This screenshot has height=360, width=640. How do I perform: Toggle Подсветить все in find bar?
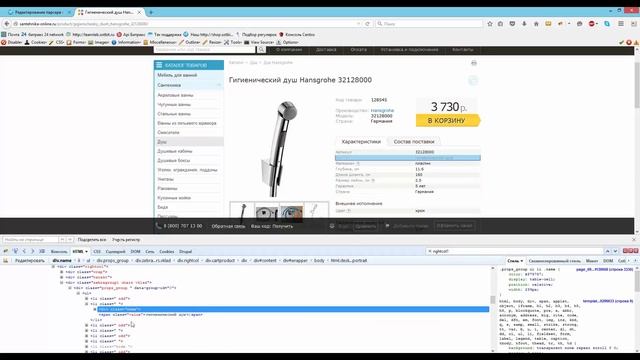[92, 240]
